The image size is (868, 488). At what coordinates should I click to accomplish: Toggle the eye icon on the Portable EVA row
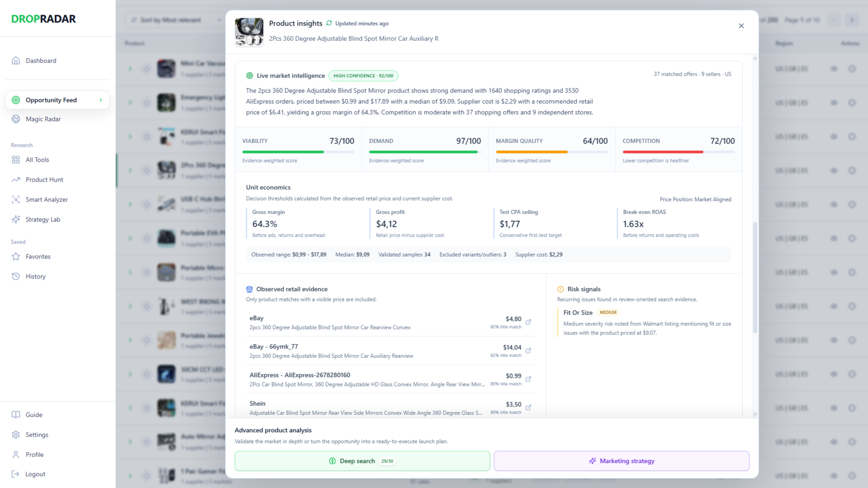[x=834, y=239]
